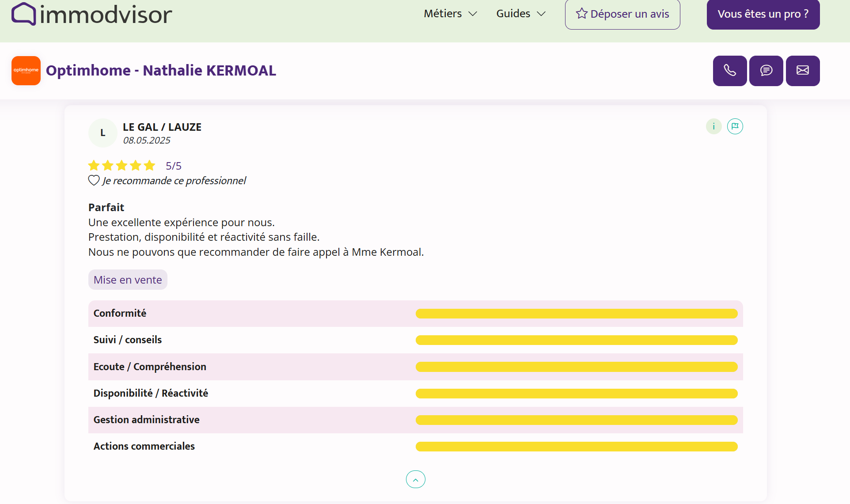
Task: Click the review date 08.05.2025
Action: coord(146,140)
